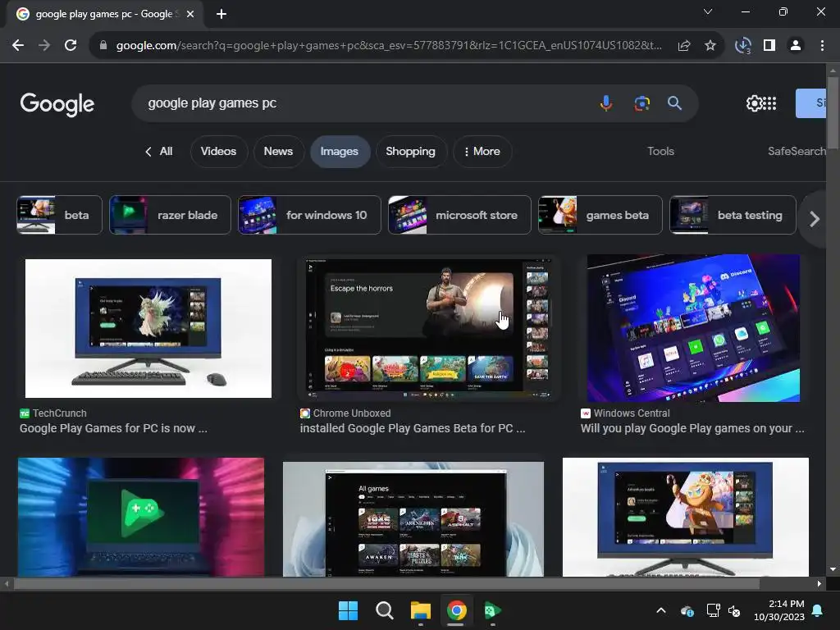Open the Chrome downloads indicator
This screenshot has width=840, height=630.
[742, 46]
